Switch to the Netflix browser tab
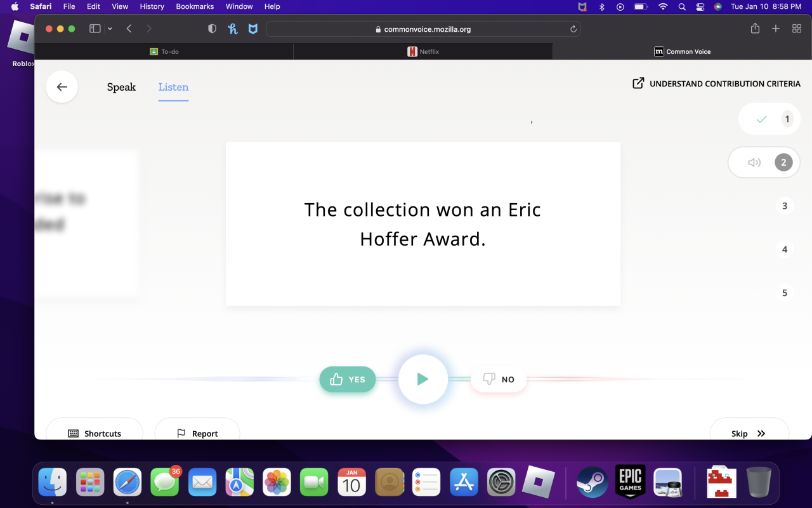 click(423, 51)
